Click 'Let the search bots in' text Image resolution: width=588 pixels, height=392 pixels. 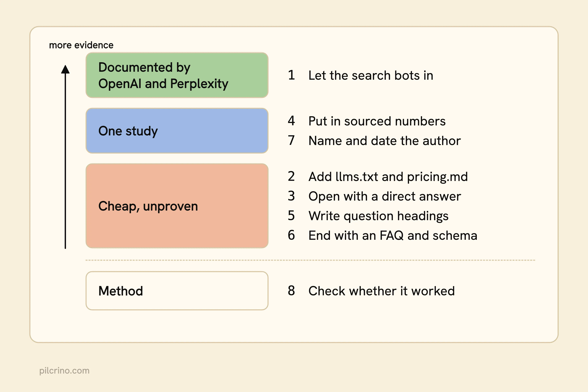tap(370, 75)
